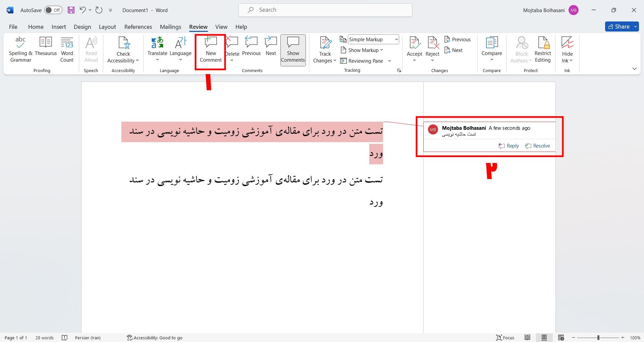Open the Thesaurus pane

[x=46, y=49]
